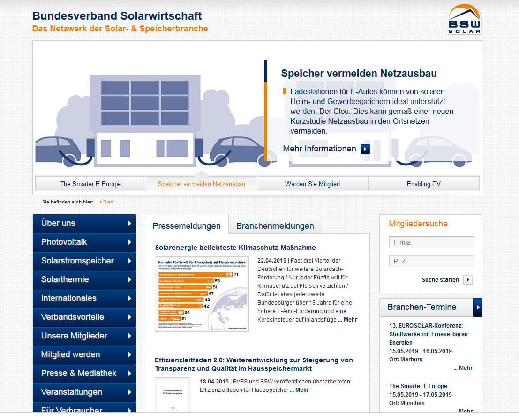Click the BSW Solar logo
519x420 pixels.
click(x=465, y=19)
